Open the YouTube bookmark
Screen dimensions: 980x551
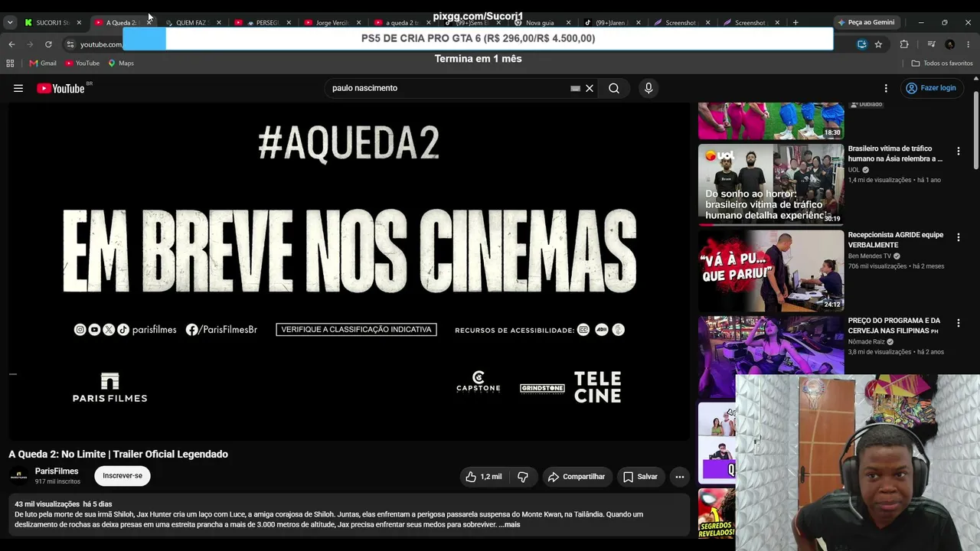point(83,63)
